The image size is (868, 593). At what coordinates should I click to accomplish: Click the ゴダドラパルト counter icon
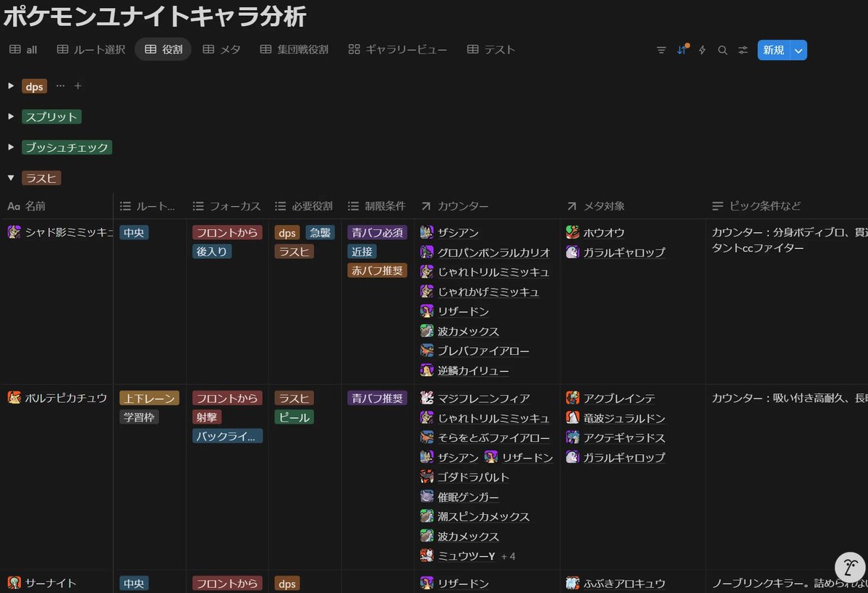[x=427, y=477]
